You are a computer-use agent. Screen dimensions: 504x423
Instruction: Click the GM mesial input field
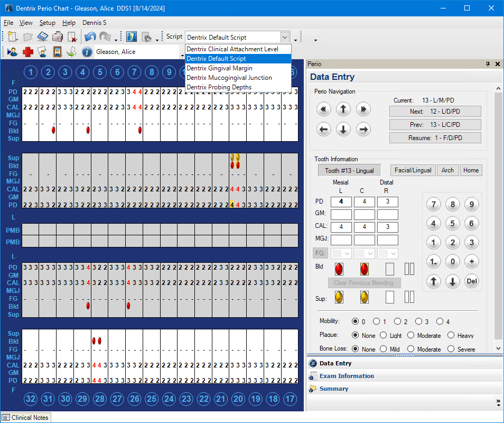click(x=341, y=214)
